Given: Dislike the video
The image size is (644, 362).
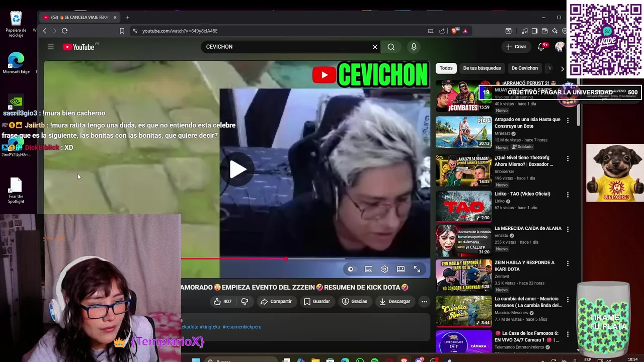Looking at the screenshot, I should tap(245, 302).
